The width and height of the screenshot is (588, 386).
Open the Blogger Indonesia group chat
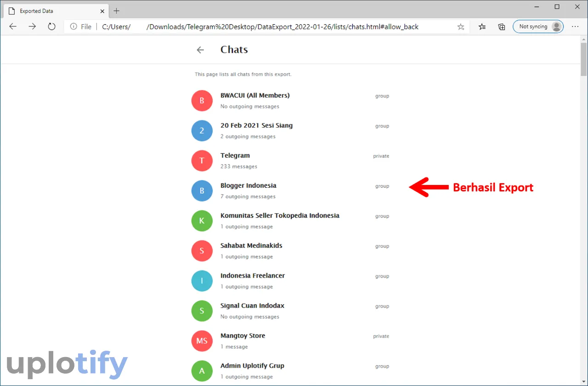[x=290, y=191]
